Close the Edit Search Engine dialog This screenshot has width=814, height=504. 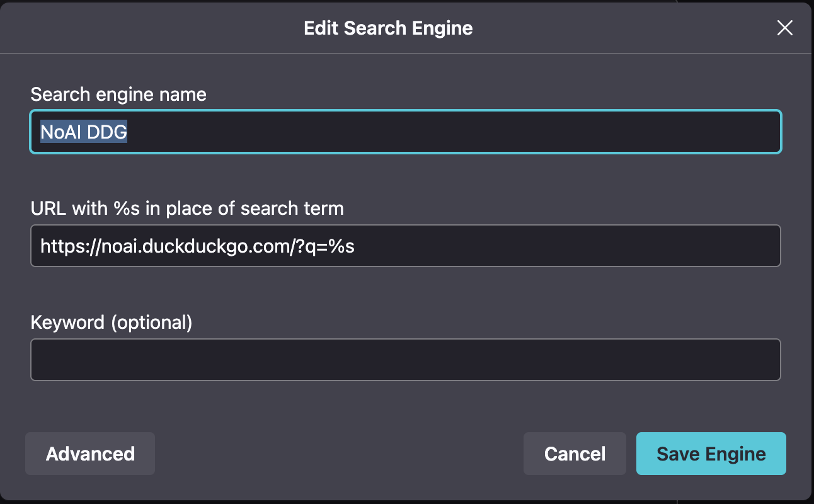pos(784,28)
